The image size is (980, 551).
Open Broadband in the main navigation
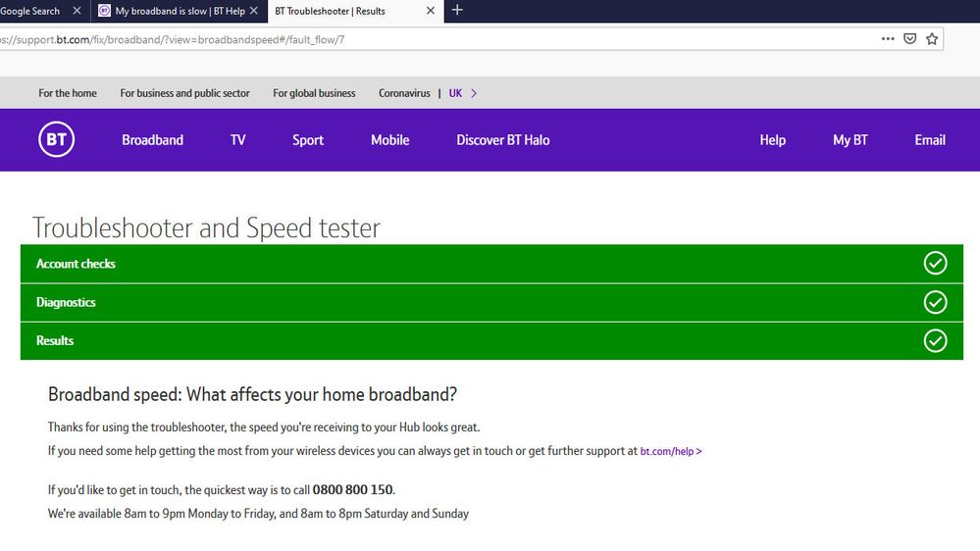[x=152, y=140]
